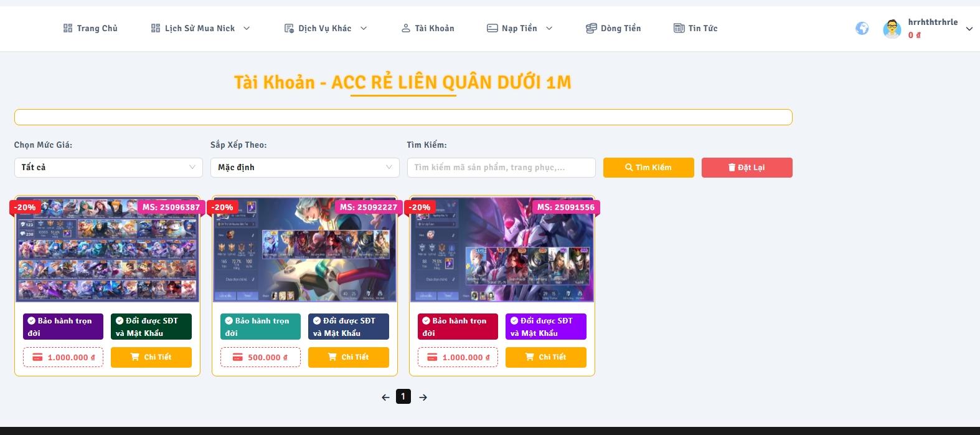Image resolution: width=980 pixels, height=435 pixels.
Task: Click the product search input field
Action: [x=501, y=167]
